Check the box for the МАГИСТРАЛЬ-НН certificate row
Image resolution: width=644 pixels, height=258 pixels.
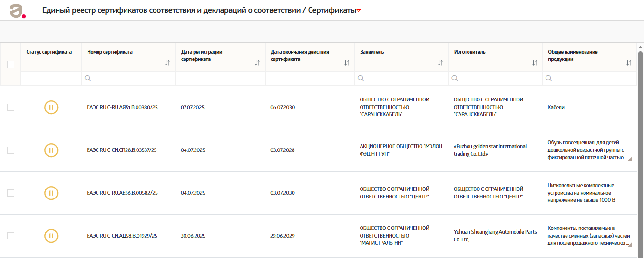(10, 236)
